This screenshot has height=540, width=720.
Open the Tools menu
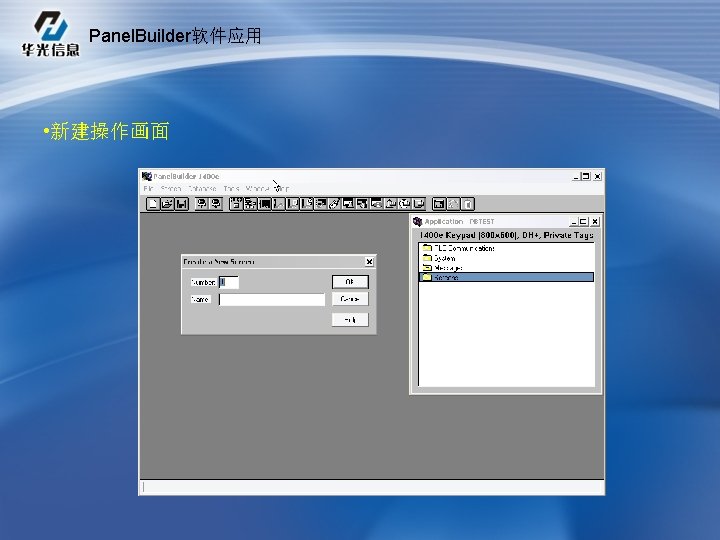(231, 189)
